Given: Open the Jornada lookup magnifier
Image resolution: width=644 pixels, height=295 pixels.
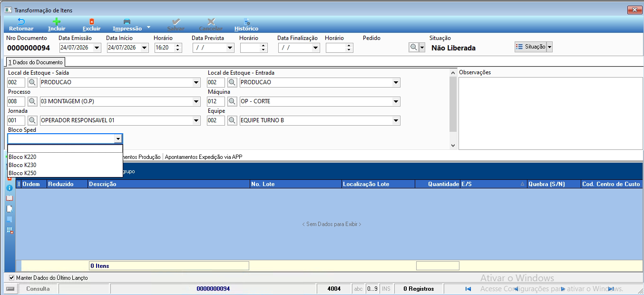Looking at the screenshot, I should (32, 120).
